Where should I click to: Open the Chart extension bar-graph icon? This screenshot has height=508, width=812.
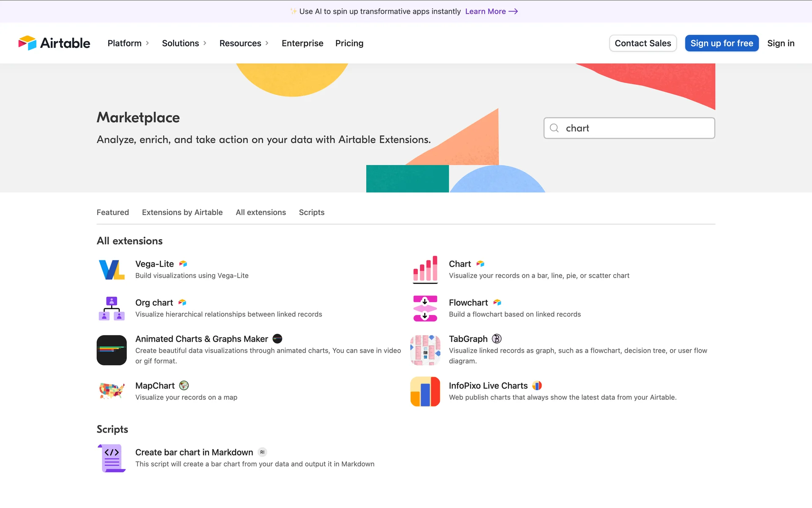click(x=425, y=270)
